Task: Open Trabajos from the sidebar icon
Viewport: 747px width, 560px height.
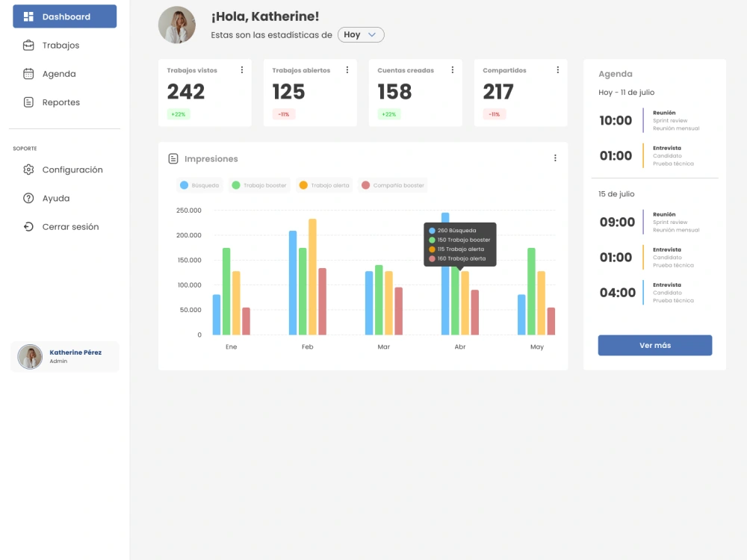Action: [x=27, y=45]
